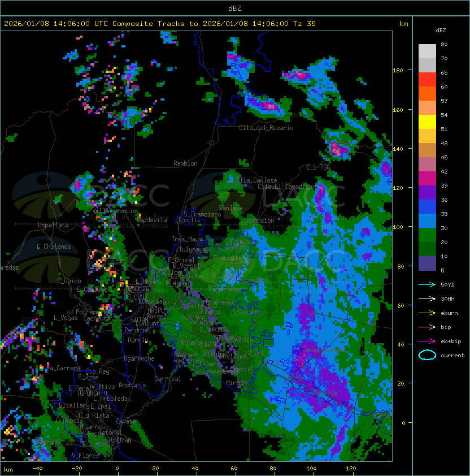Image resolution: width=470 pixels, height=476 pixels.
Task: Select the yellow 51–54 dBZ legend band
Action: 427,122
